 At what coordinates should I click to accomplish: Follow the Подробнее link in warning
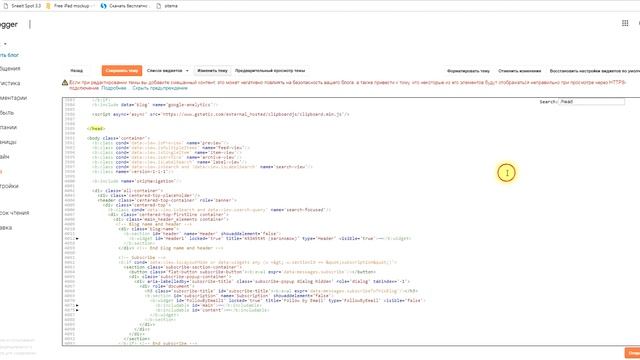114,88
